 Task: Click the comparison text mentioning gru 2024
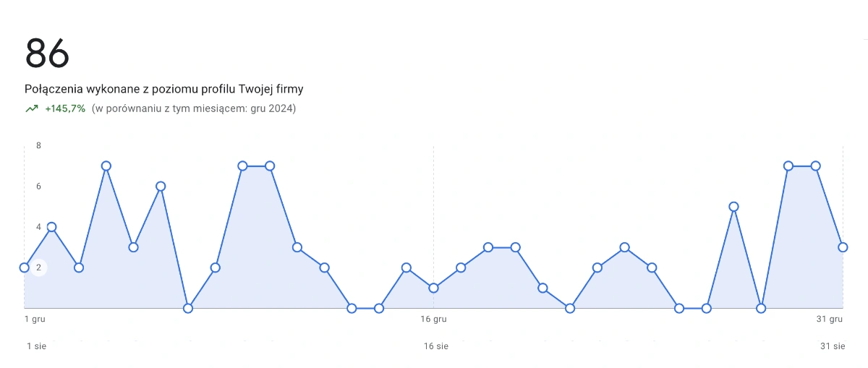pyautogui.click(x=194, y=109)
